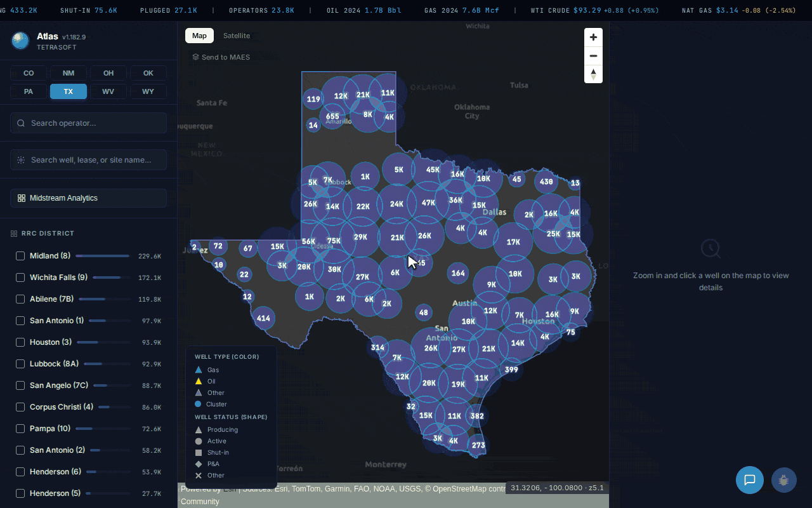
Task: Click the layers icon beside Send to MAES
Action: point(195,57)
